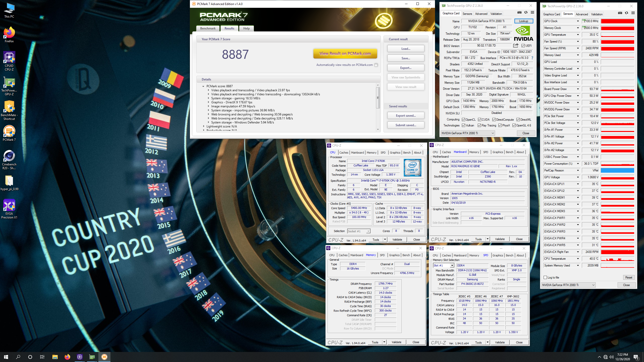The width and height of the screenshot is (644, 362).
Task: Enable Log to file in GPU-Z Sensors
Action: pos(545,278)
